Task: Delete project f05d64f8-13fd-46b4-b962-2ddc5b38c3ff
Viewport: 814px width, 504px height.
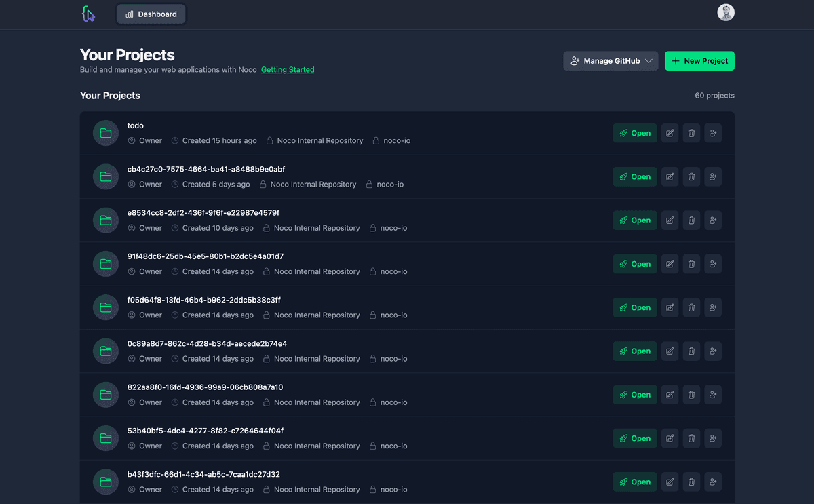Action: point(691,307)
